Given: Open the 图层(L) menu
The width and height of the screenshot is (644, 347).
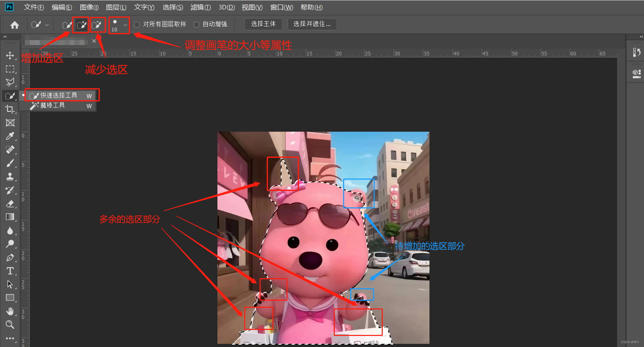Looking at the screenshot, I should point(116,7).
